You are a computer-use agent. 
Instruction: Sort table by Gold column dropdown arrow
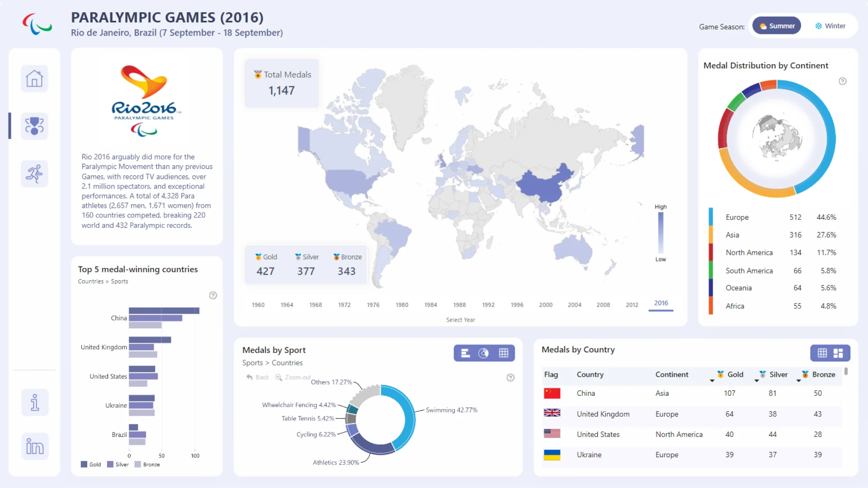pos(712,381)
